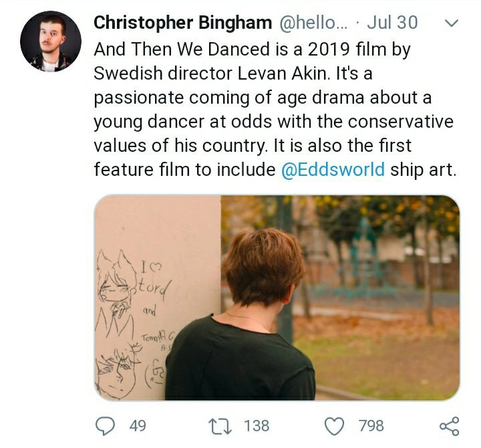Open the @hello... username handle

313,22
